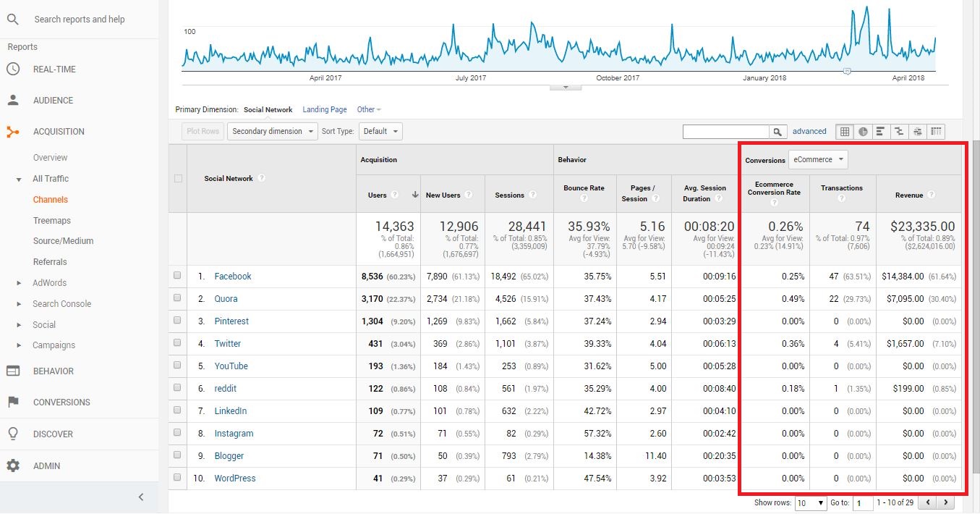Click the help icon beside Revenue header
This screenshot has width=980, height=514.
(x=932, y=195)
